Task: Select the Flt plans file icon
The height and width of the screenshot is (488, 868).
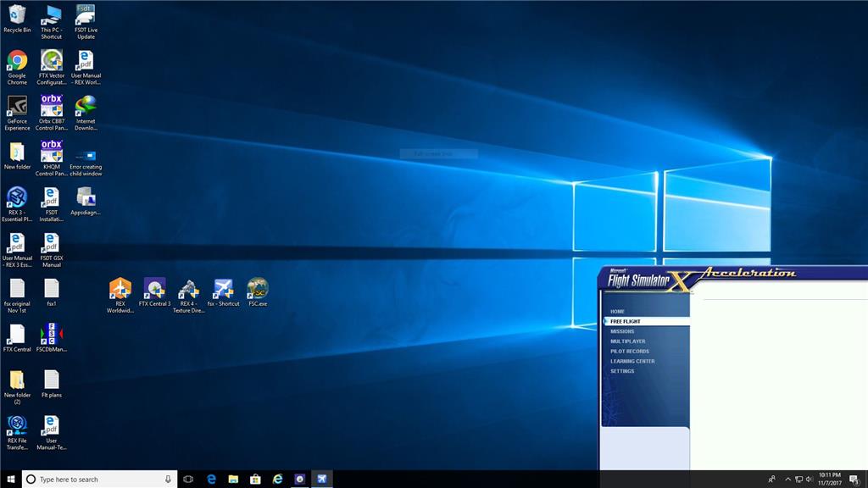Action: (x=52, y=384)
